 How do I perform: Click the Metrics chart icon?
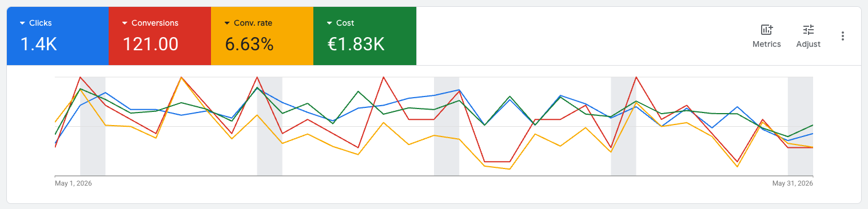767,30
